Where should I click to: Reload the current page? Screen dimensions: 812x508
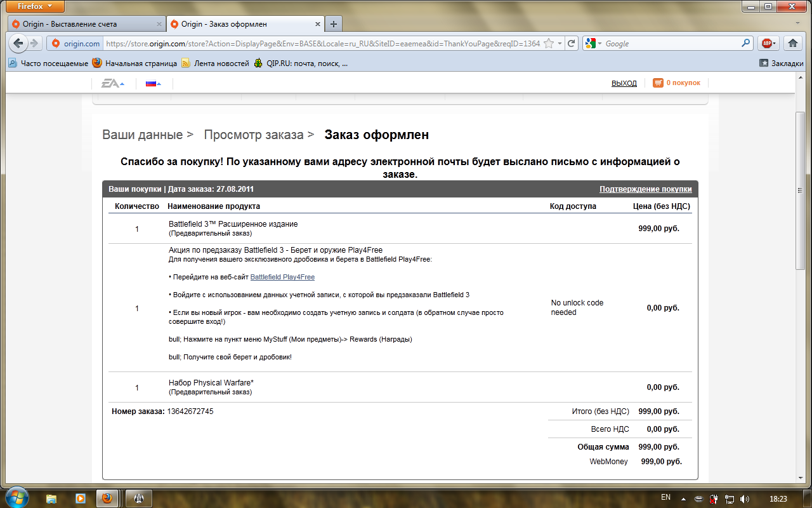(571, 43)
